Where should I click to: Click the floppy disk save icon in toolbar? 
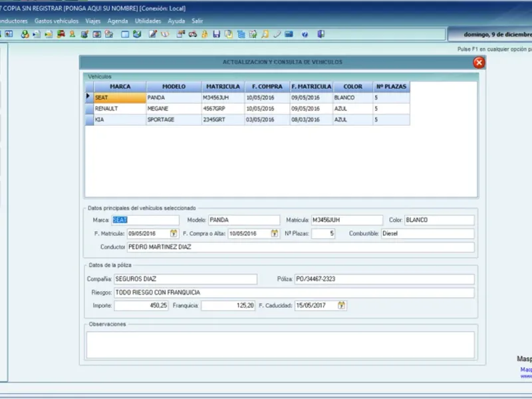[216, 33]
